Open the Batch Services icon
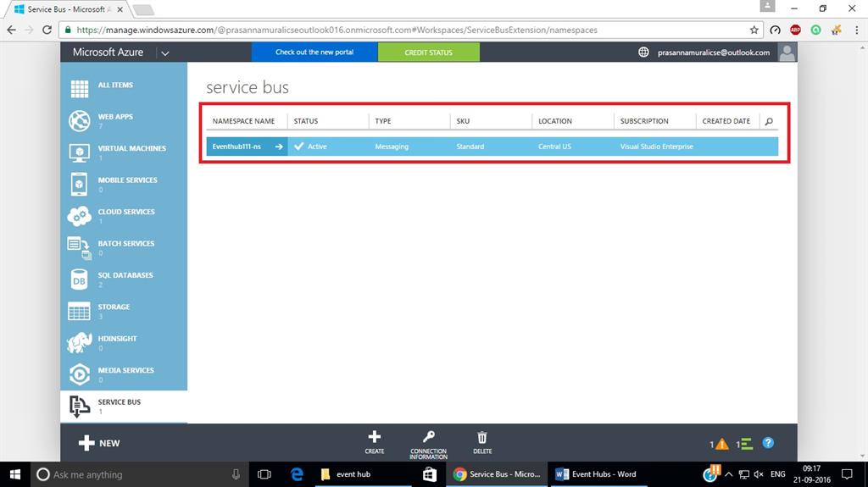The width and height of the screenshot is (868, 487). pyautogui.click(x=79, y=248)
